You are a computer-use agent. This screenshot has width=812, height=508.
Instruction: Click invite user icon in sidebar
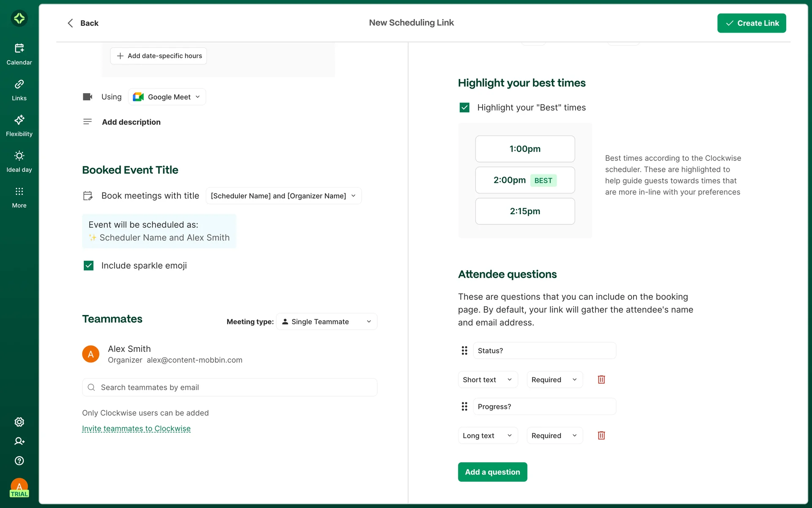[19, 441]
